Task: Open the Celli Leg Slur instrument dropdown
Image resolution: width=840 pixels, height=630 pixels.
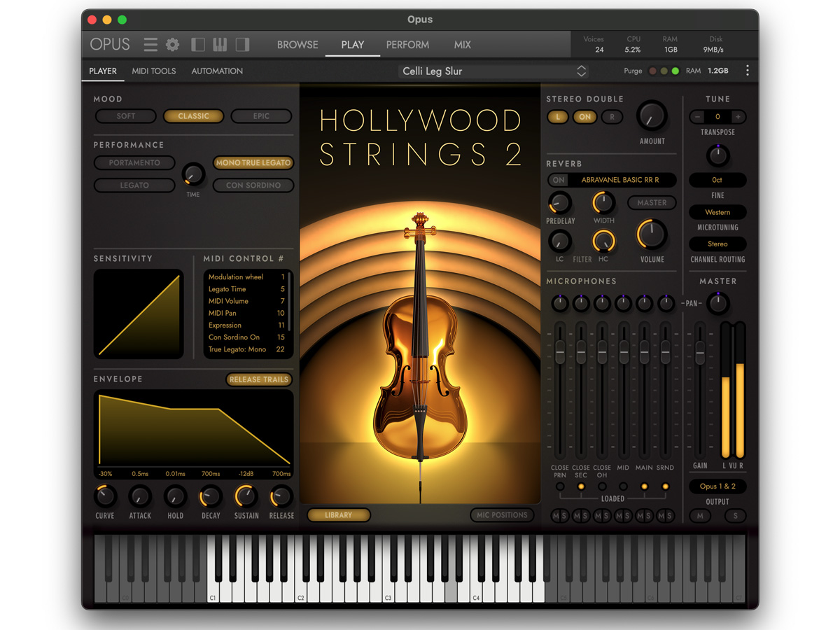Action: click(493, 71)
